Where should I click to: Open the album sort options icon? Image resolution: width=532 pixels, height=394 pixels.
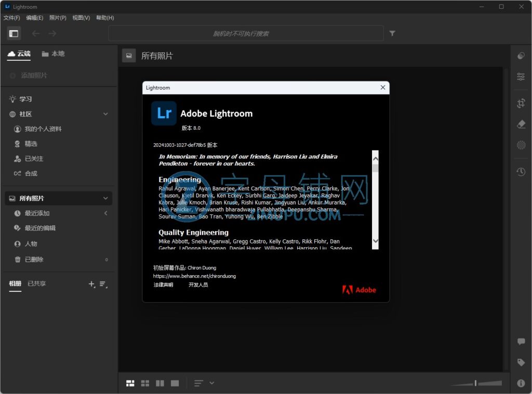[103, 284]
